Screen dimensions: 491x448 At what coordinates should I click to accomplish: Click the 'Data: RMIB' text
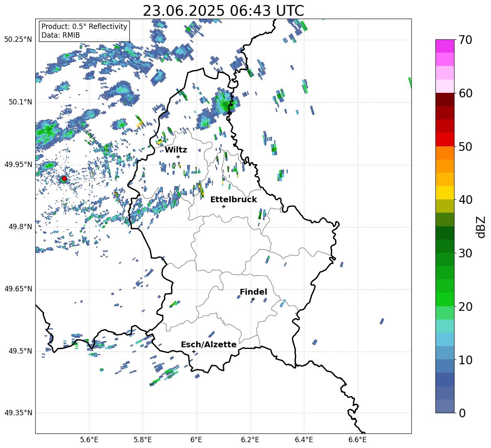[61, 35]
